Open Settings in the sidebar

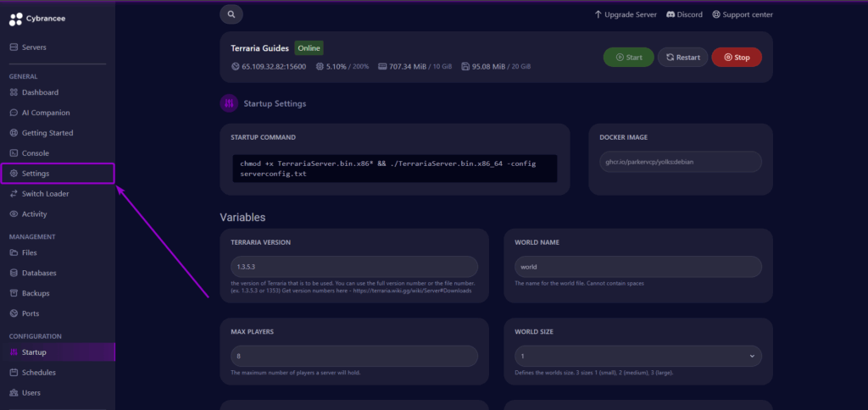(58, 173)
